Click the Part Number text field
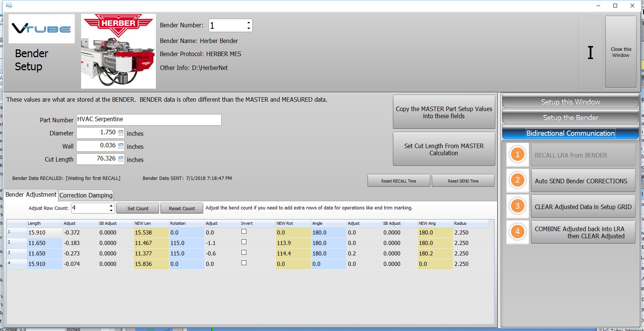This screenshot has width=644, height=331. tap(149, 120)
